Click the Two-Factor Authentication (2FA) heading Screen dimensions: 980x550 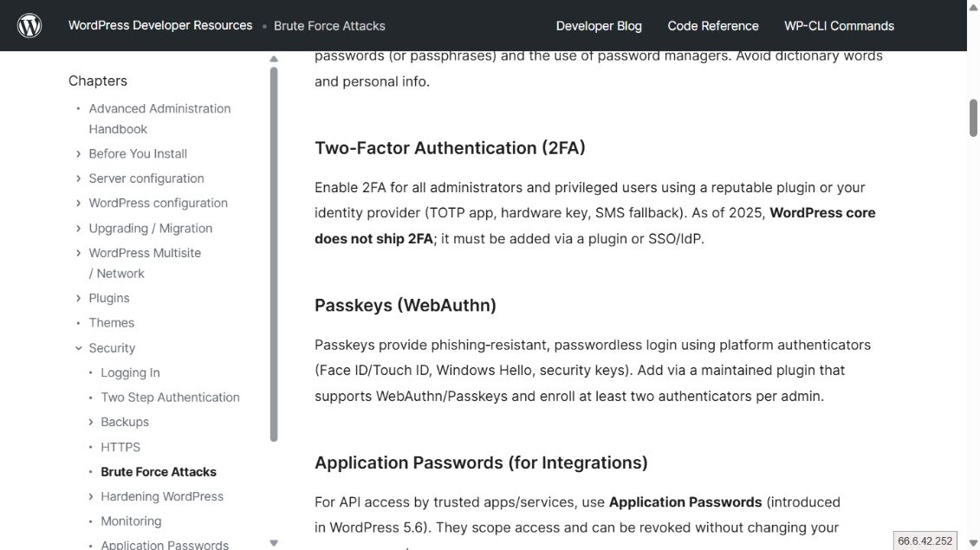pos(450,148)
